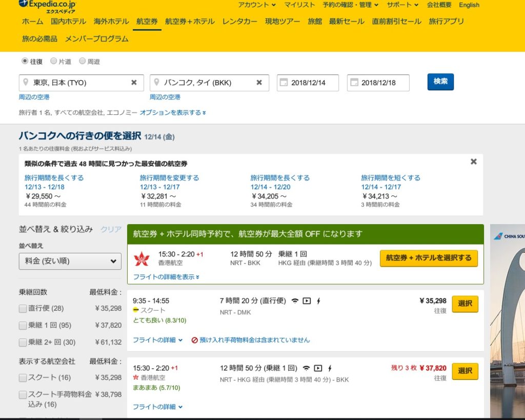
Task: Open 会社概要 link
Action: click(x=439, y=5)
